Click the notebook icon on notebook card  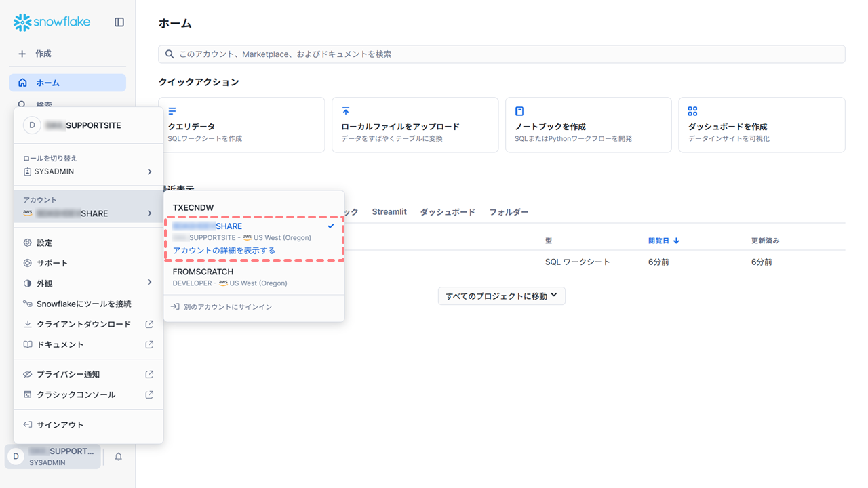[x=519, y=111]
